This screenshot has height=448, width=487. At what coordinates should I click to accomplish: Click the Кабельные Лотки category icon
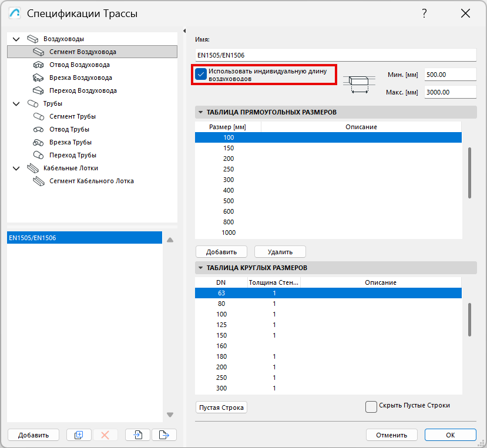pos(33,169)
